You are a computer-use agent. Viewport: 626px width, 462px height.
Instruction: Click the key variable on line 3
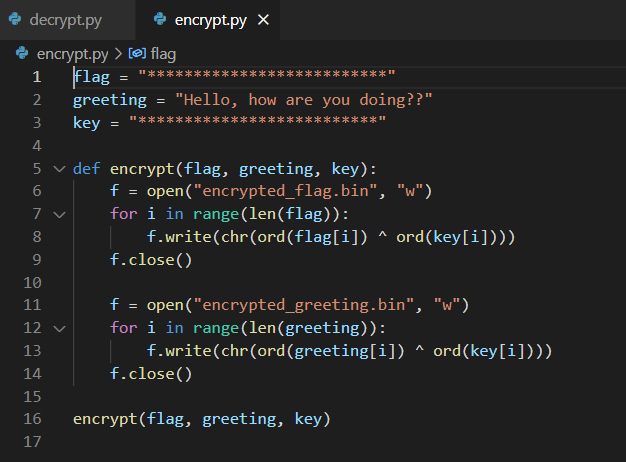pos(86,123)
